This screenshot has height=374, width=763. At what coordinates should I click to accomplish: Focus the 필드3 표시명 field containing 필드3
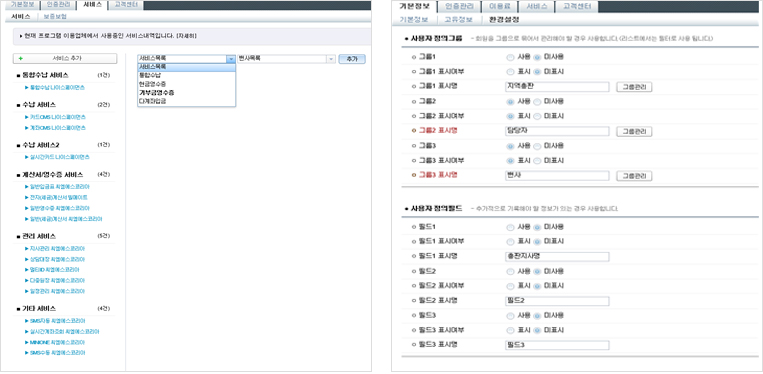557,345
